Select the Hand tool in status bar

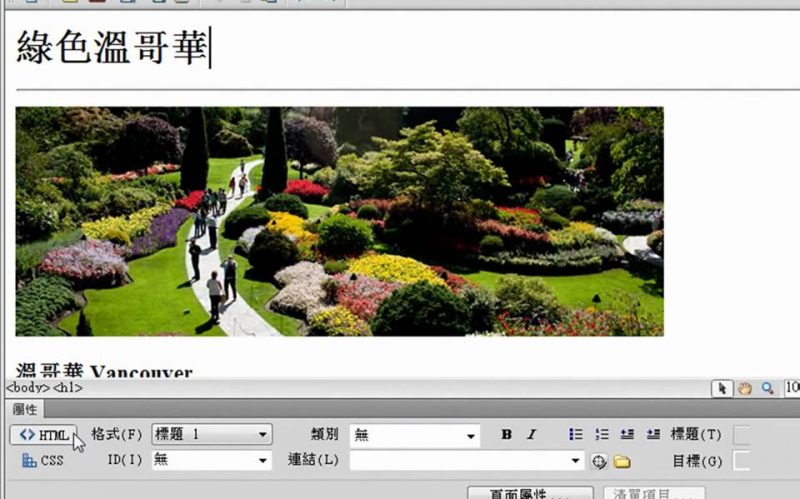(x=745, y=388)
